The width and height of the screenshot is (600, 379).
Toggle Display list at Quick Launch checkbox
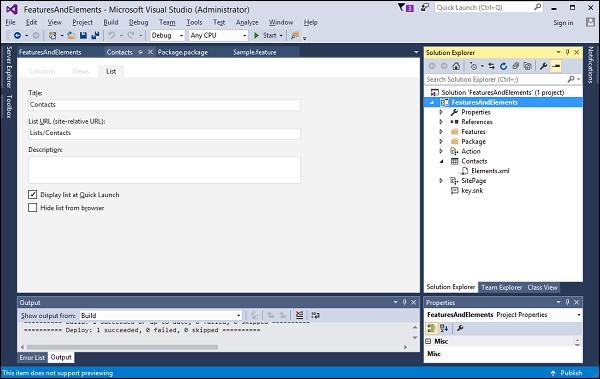[33, 194]
